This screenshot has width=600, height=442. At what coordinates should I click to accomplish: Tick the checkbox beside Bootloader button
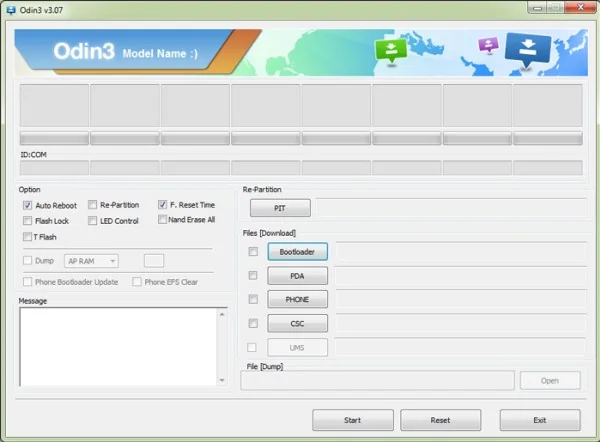(253, 251)
